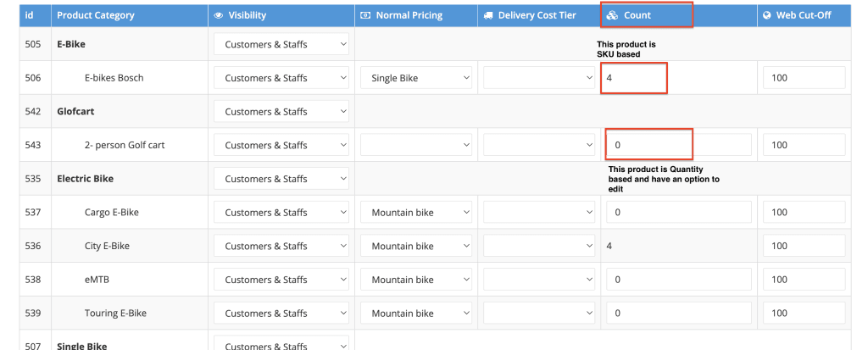The width and height of the screenshot is (868, 350).
Task: Click Count field for Cargo E-Bike
Action: (x=678, y=213)
